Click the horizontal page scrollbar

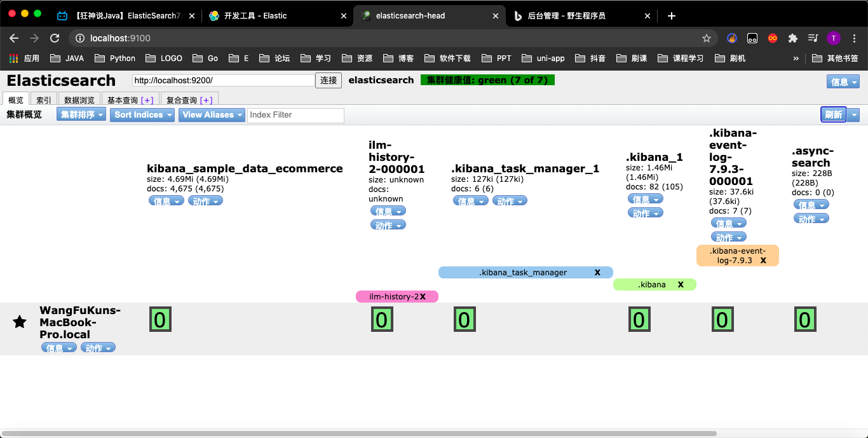click(359, 434)
